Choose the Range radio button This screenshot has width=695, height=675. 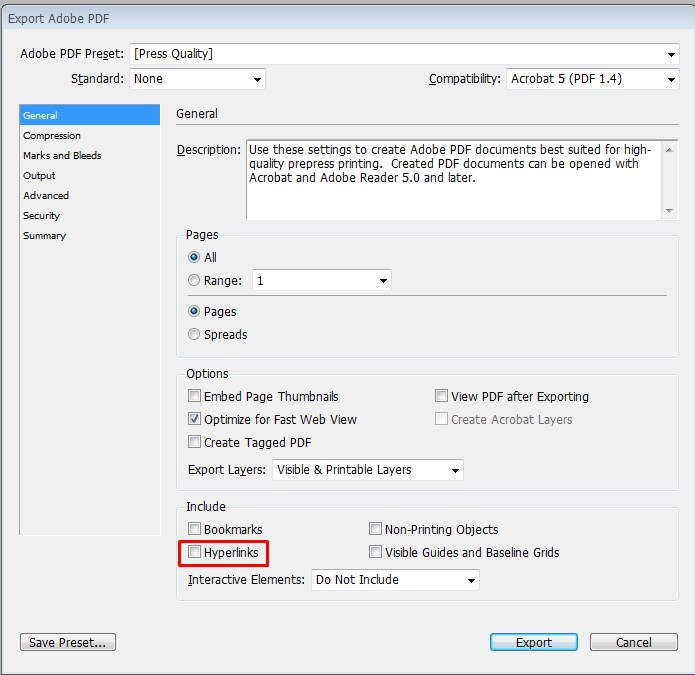(194, 280)
